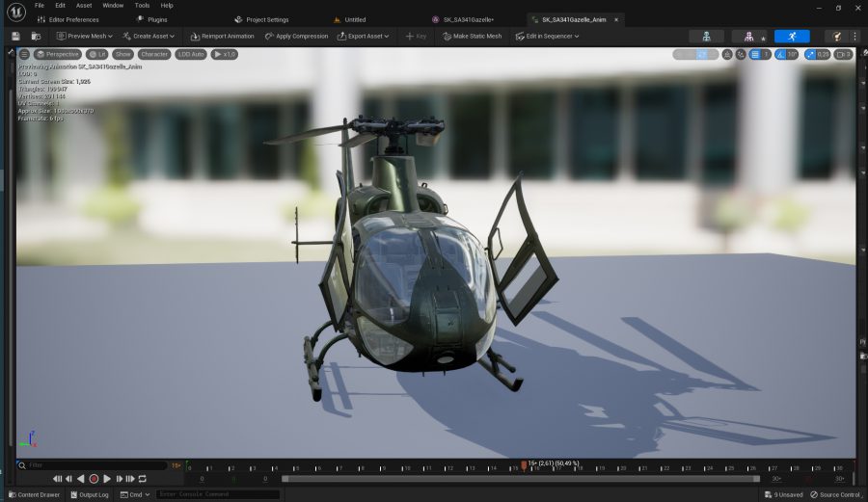
Task: Open the Perspective view mode dropdown
Action: pyautogui.click(x=58, y=55)
